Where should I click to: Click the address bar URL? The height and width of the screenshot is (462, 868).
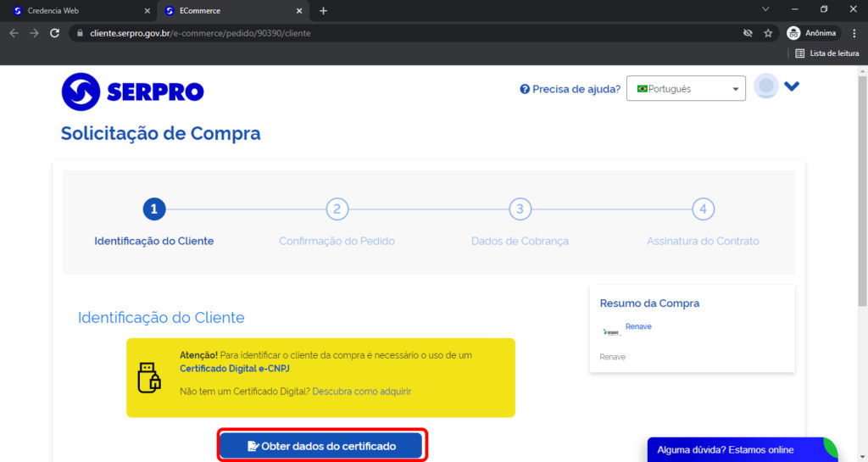pos(200,33)
